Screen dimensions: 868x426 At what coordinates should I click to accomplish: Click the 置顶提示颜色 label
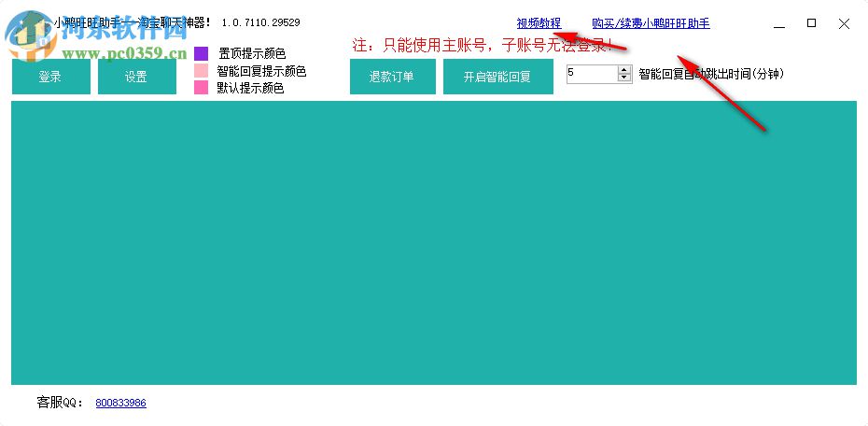point(252,54)
